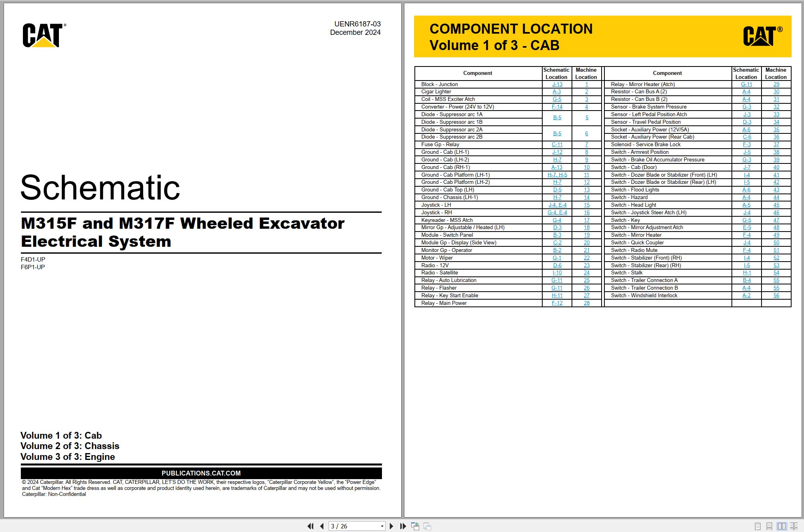Click the 'Volume 2 of 3: Chassis' text
Viewport: 804px width, 532px height.
click(70, 446)
